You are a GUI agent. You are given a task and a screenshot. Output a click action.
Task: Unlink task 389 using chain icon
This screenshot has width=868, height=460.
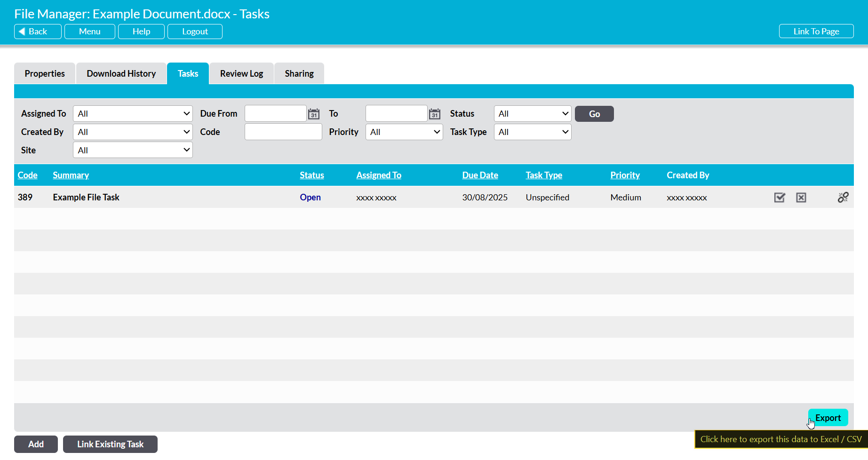[x=843, y=198]
